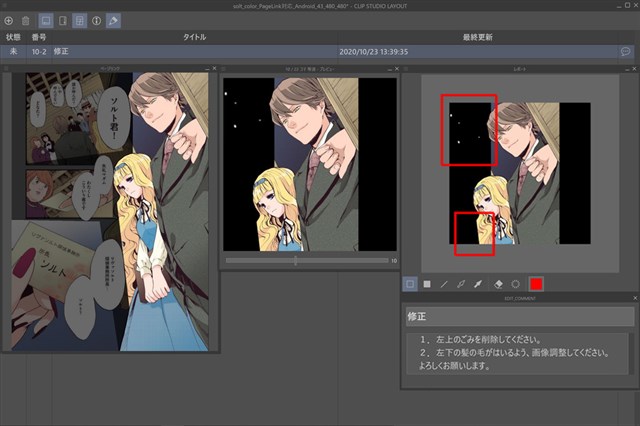
Task: Click the 番号 column header
Action: click(x=39, y=37)
